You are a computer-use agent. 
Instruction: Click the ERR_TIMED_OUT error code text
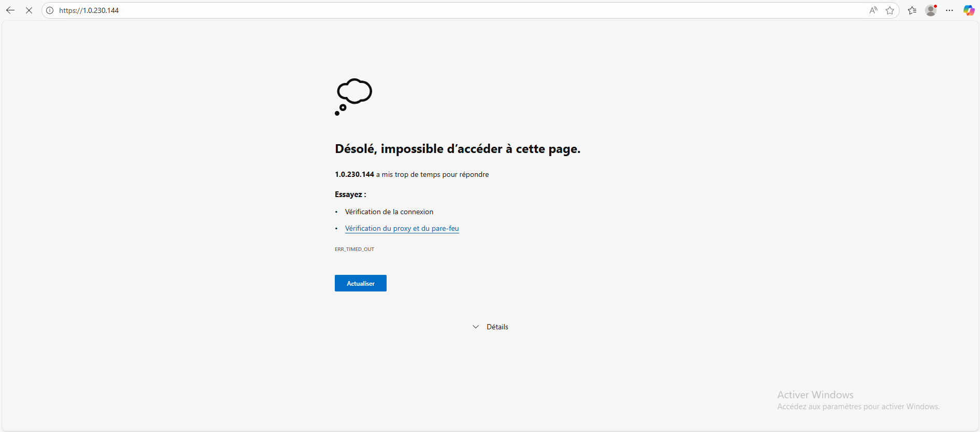(x=354, y=249)
